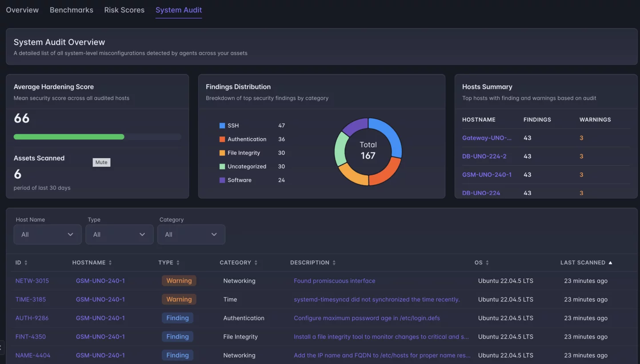Click the OS column sort arrows
Viewport: 640px width, 364px height.
click(x=487, y=263)
